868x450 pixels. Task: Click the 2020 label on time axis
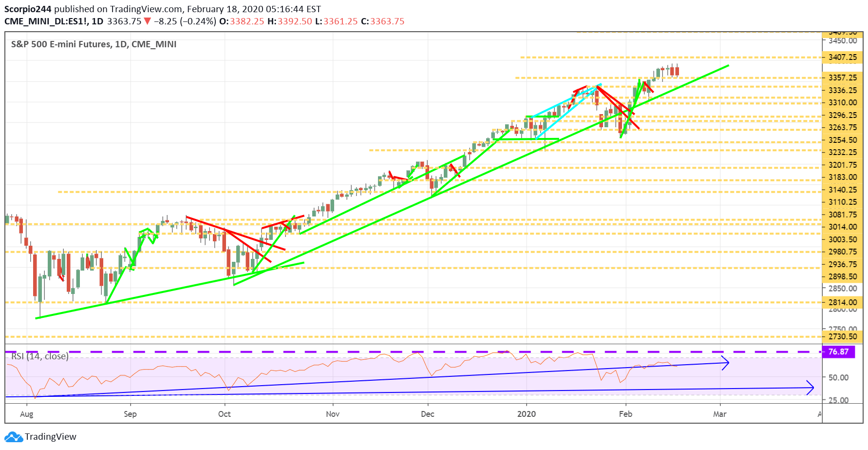coord(527,414)
